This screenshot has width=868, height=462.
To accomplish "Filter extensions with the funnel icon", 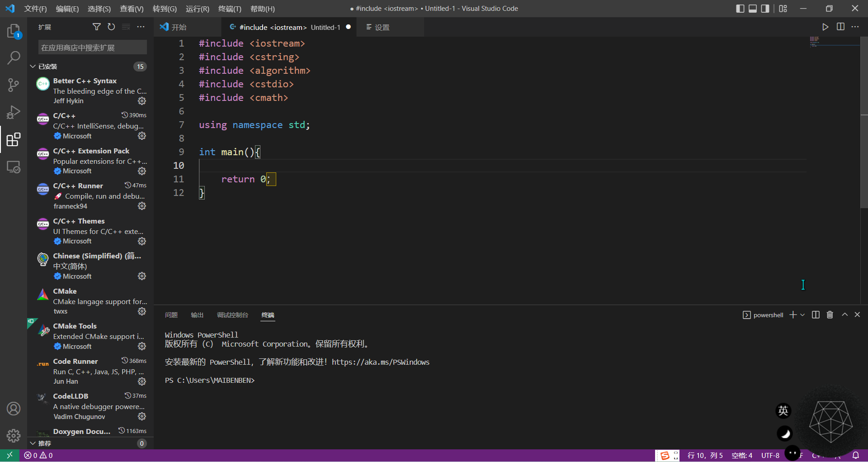I will point(96,27).
